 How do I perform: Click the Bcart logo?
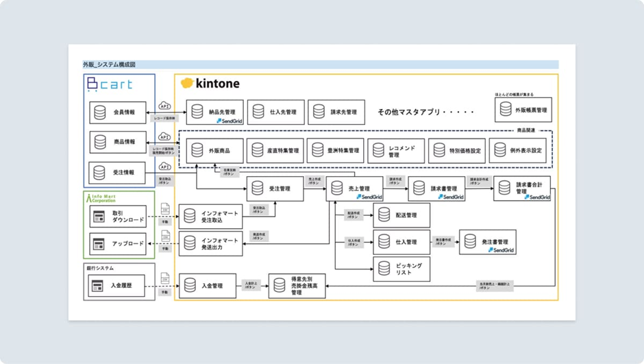110,84
